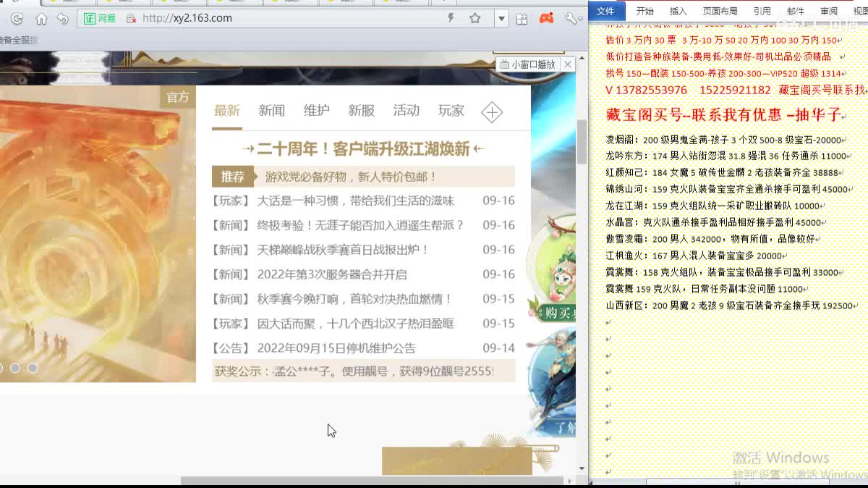Click the line 霓裳舞：158克火组队
The height and width of the screenshot is (488, 868).
(722, 273)
